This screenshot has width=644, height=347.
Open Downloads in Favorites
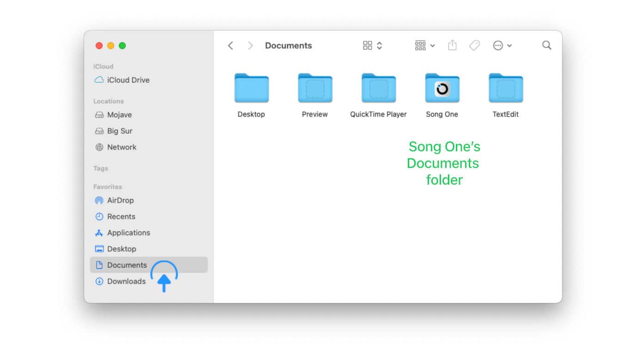(x=126, y=281)
